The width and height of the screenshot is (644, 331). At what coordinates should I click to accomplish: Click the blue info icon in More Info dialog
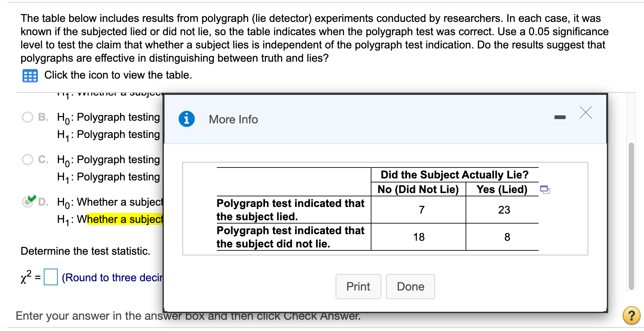[x=187, y=119]
